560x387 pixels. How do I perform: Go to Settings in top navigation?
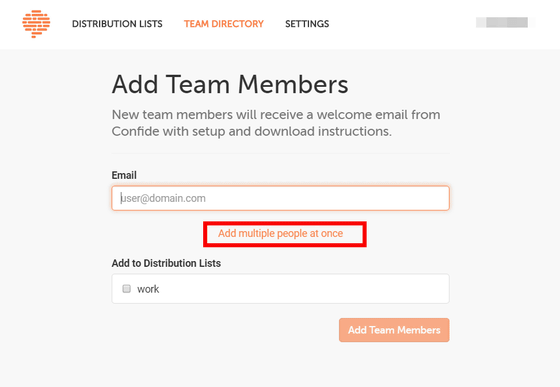pyautogui.click(x=307, y=24)
